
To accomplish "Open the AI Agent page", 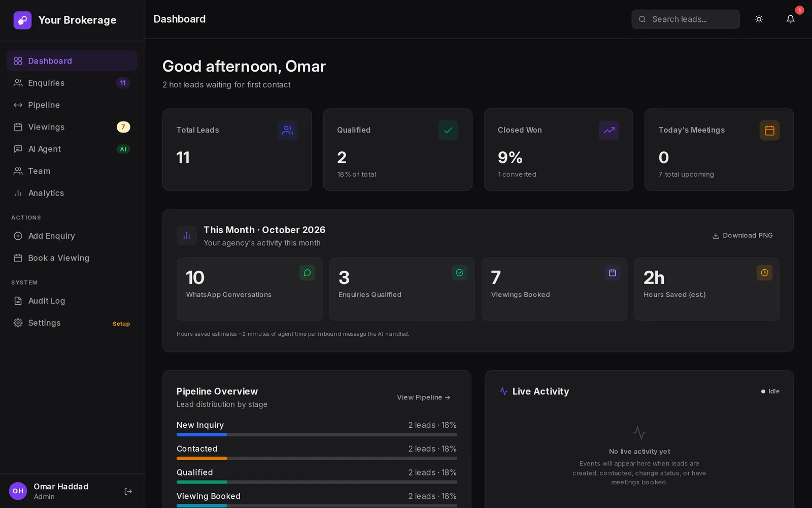I will coord(72,149).
